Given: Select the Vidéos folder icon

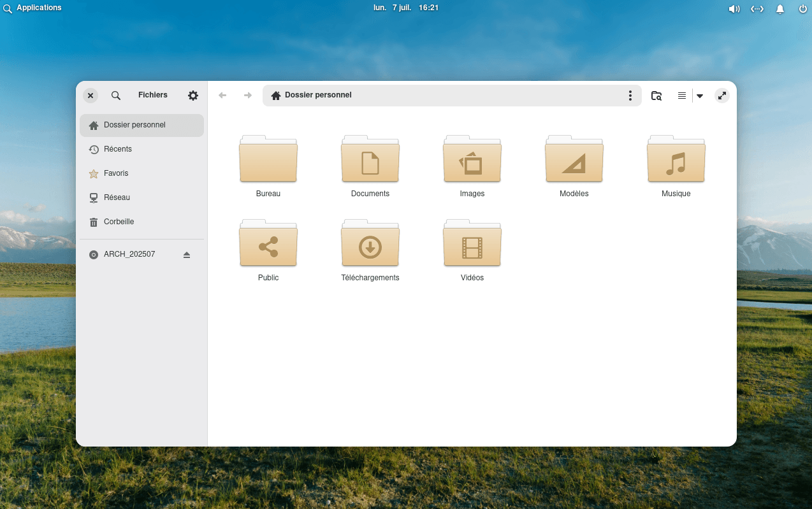Looking at the screenshot, I should click(x=472, y=243).
